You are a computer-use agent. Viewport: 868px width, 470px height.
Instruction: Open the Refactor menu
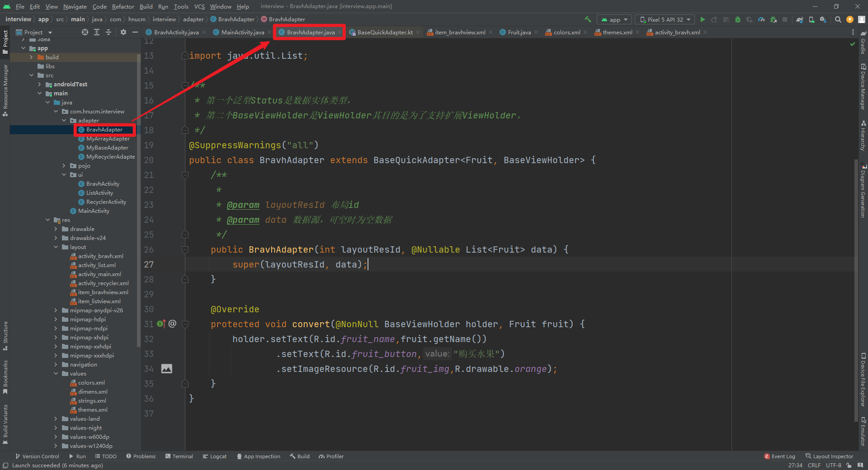[123, 6]
